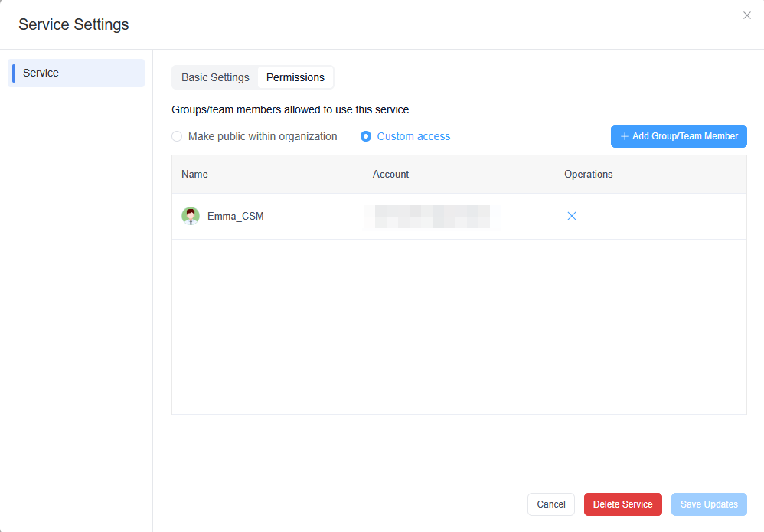Click the Save Updates button
This screenshot has height=532, width=764.
coord(709,504)
